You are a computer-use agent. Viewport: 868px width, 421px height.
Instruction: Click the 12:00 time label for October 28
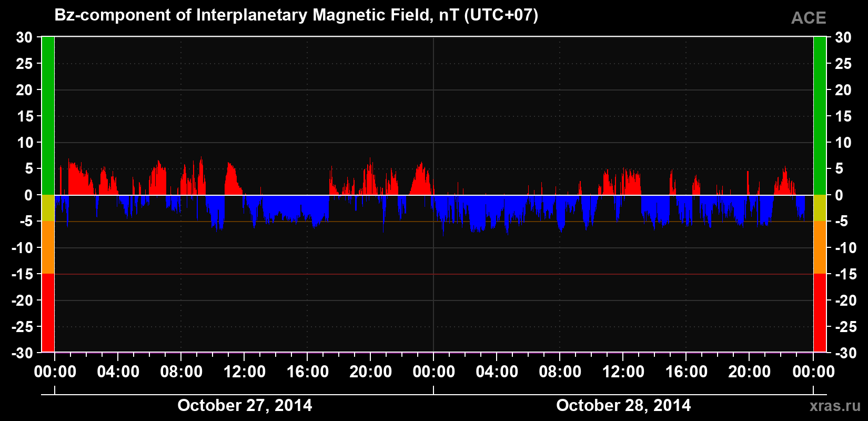pyautogui.click(x=623, y=372)
